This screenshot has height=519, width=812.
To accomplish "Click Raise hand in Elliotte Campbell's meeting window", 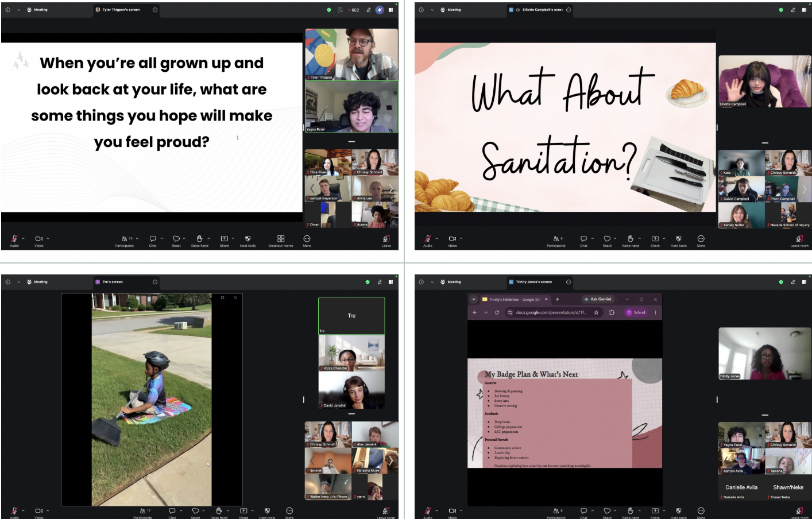I will pos(631,241).
